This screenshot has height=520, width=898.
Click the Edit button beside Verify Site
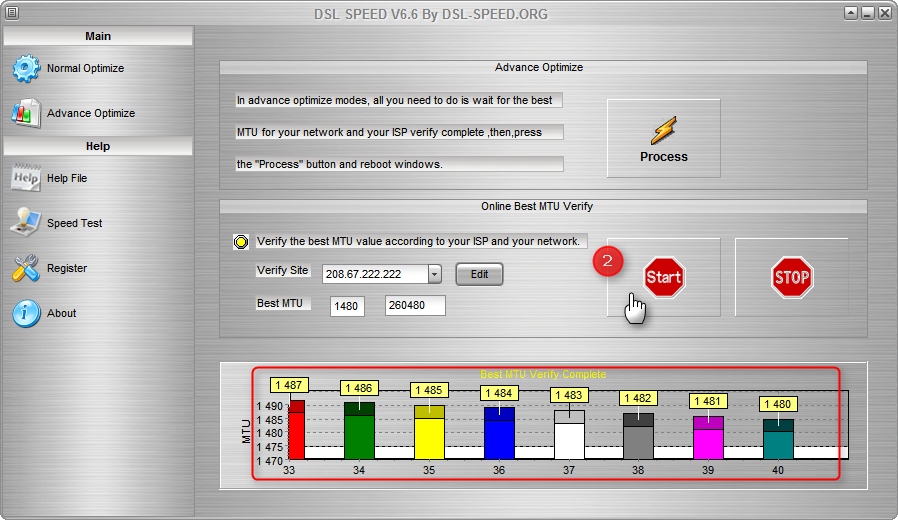pos(479,274)
